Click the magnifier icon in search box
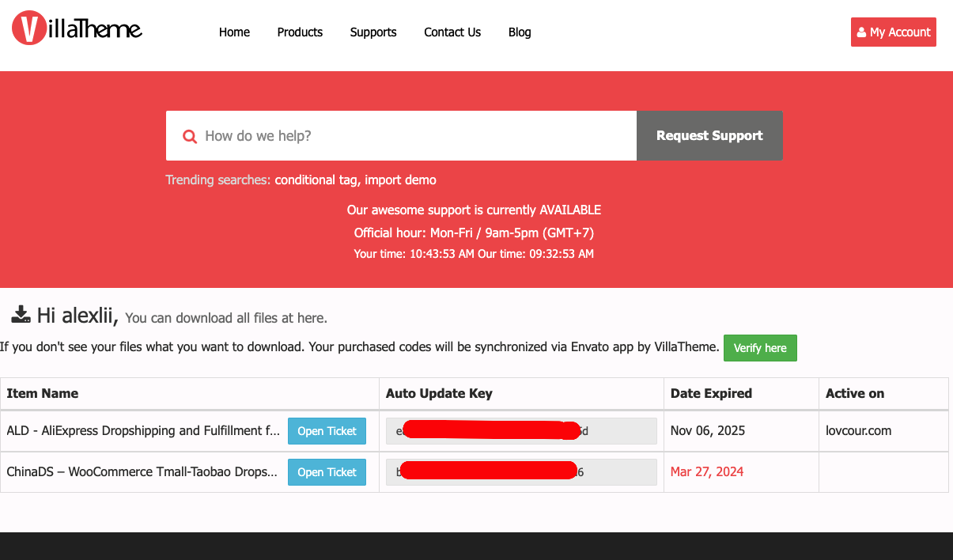The width and height of the screenshot is (953, 560). [190, 136]
